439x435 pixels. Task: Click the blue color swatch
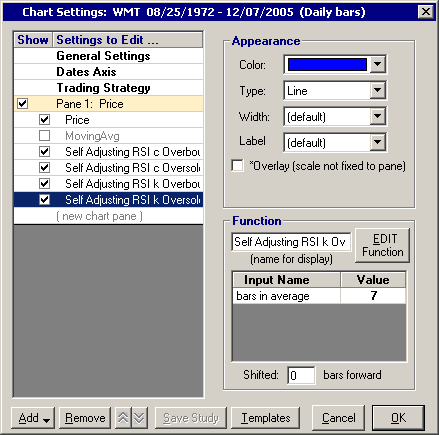tap(327, 64)
